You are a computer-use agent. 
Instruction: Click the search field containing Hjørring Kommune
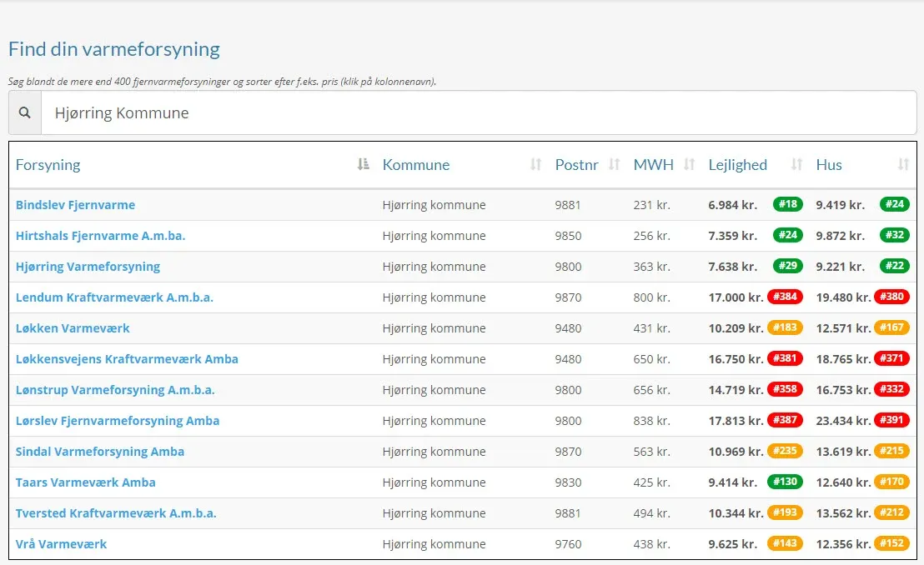click(x=479, y=112)
